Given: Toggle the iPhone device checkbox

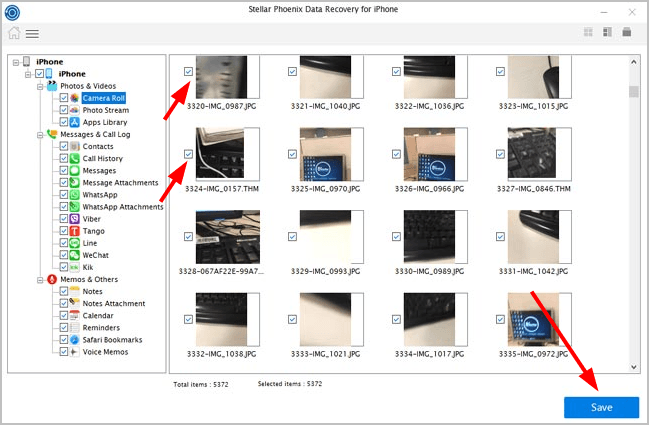Looking at the screenshot, I should tap(39, 74).
